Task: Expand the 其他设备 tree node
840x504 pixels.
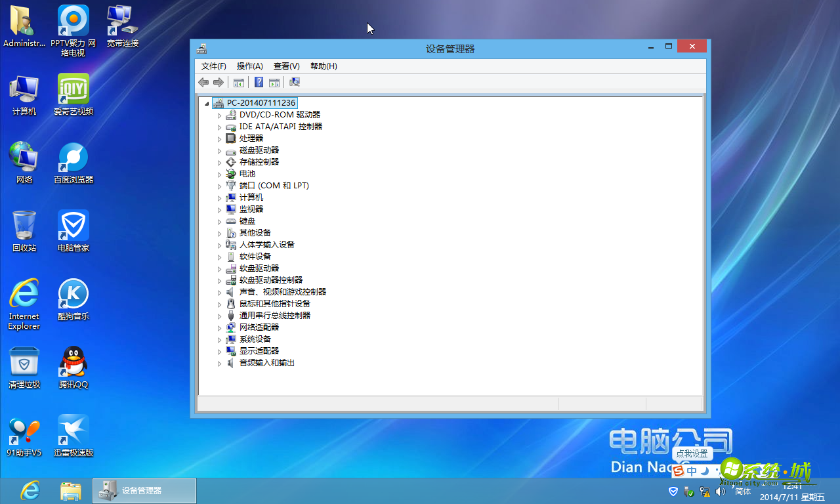Action: (220, 232)
